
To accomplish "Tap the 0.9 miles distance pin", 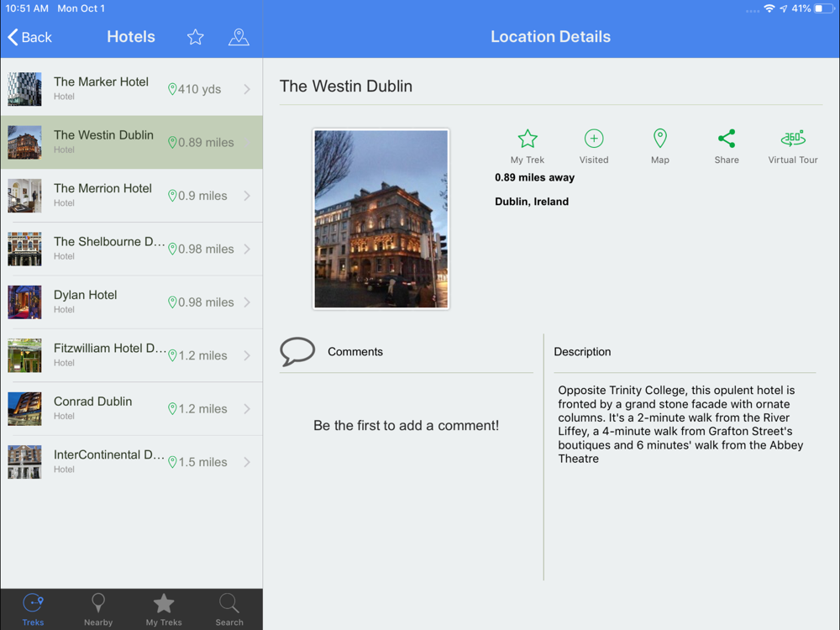I will [x=172, y=196].
